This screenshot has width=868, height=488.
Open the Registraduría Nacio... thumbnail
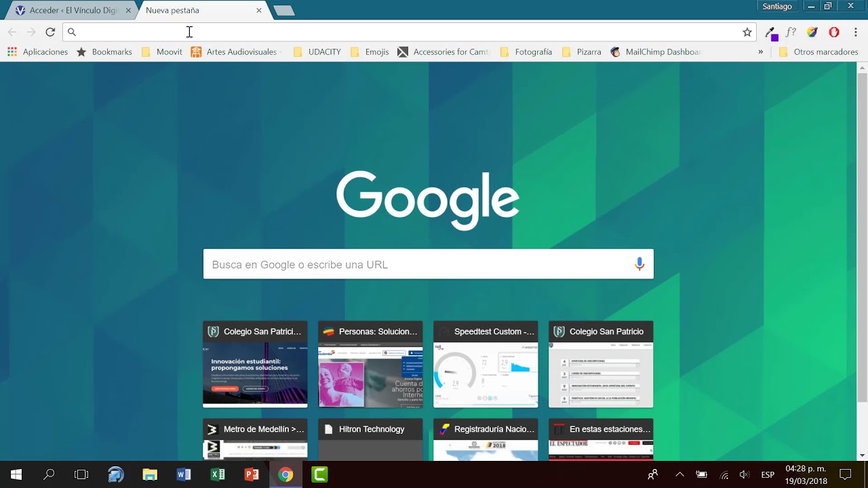point(486,439)
